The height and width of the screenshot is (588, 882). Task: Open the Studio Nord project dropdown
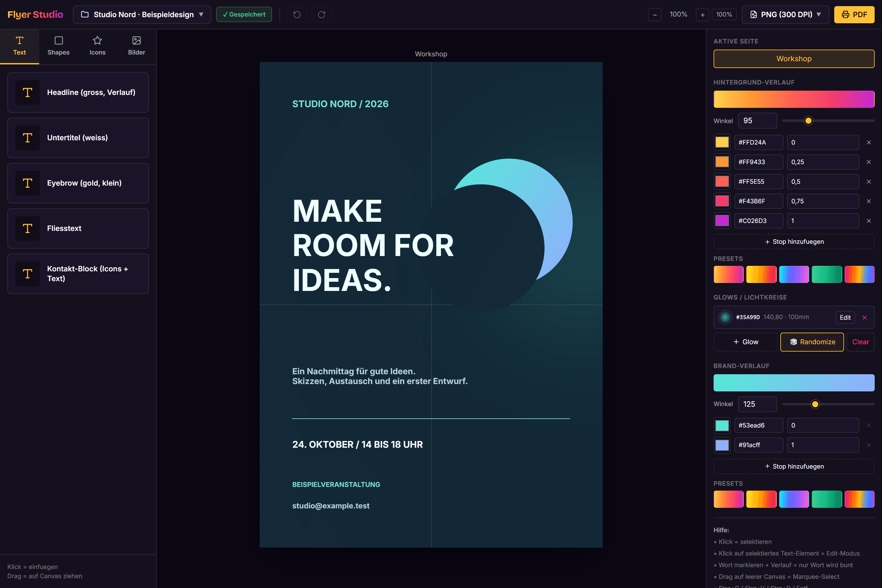click(142, 15)
